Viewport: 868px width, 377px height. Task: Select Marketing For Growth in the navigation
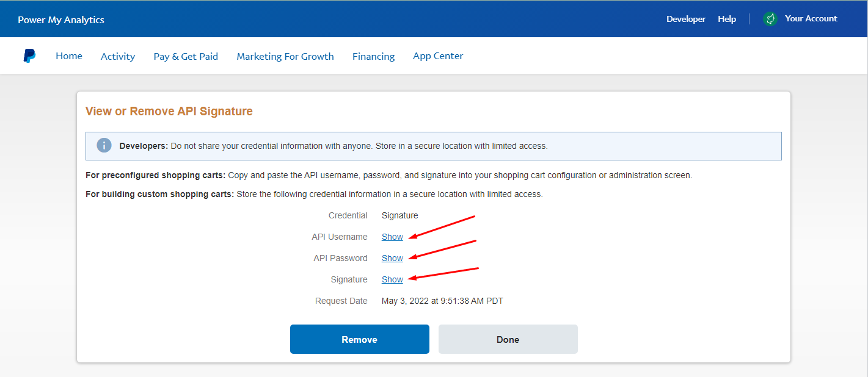285,56
